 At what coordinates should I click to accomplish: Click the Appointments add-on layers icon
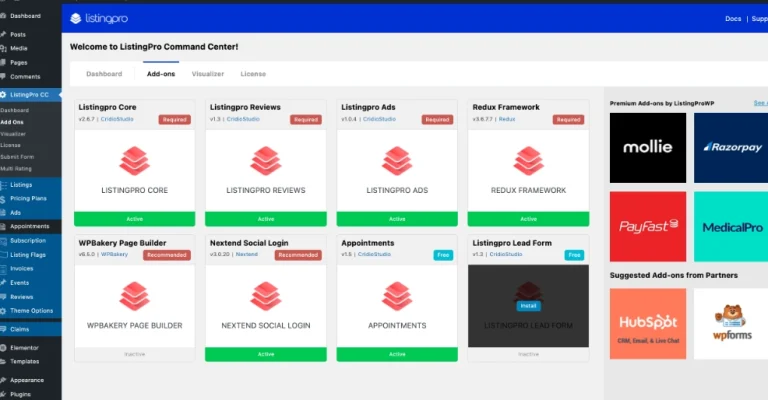(x=397, y=295)
